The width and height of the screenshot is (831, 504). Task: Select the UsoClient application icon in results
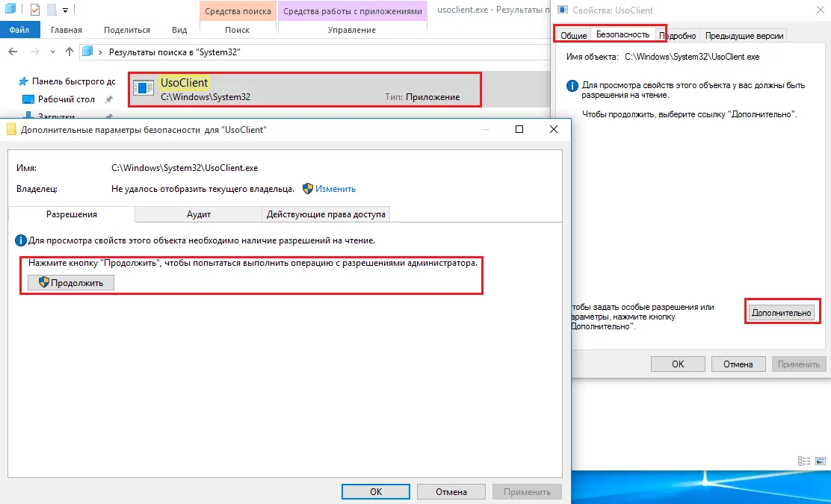point(143,88)
